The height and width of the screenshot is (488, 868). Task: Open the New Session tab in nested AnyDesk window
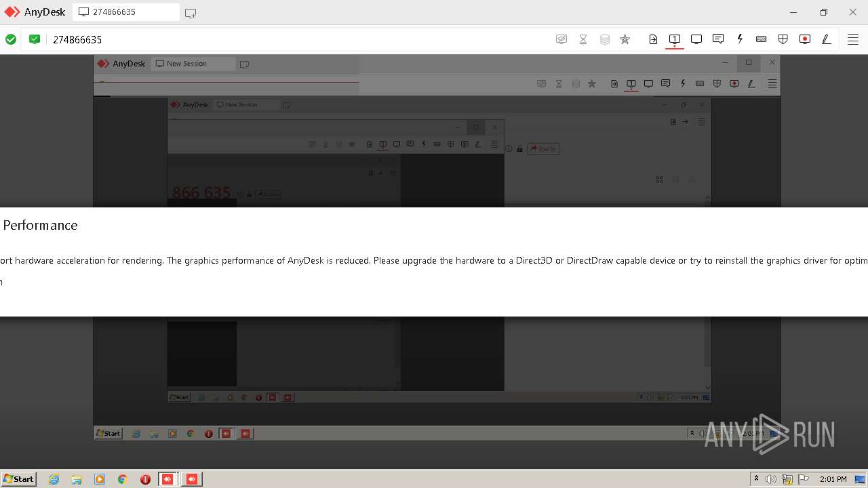click(193, 64)
